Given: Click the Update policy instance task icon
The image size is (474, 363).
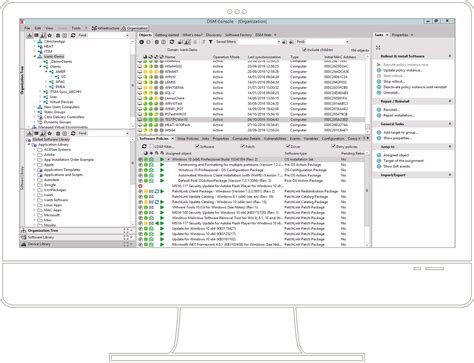Looking at the screenshot, I should [x=379, y=70].
